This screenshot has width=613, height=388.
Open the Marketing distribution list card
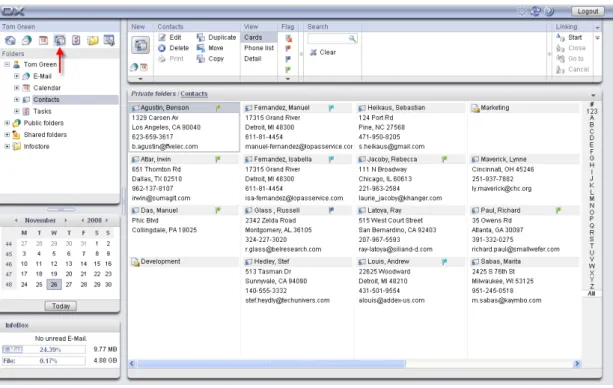tap(525, 108)
